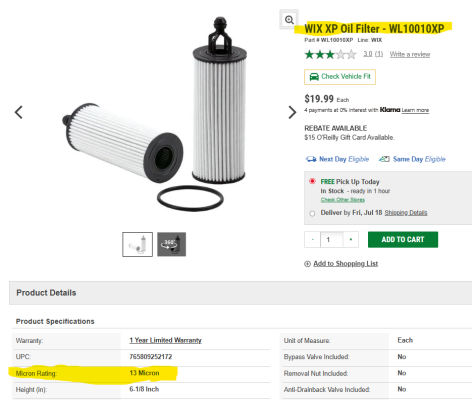This screenshot has width=472, height=400.
Task: Click the magnifier zoom icon on image
Action: coord(289,20)
